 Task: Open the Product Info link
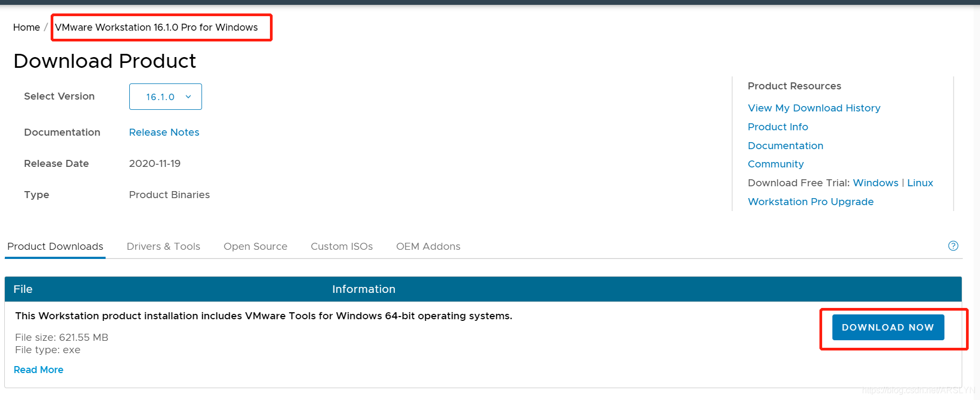(x=778, y=127)
